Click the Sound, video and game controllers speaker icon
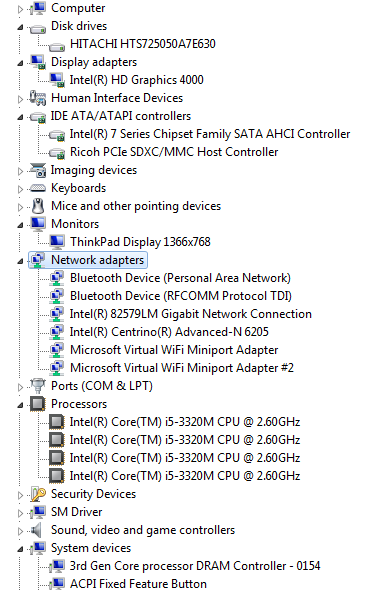This screenshot has width=379, height=590. tap(37, 530)
